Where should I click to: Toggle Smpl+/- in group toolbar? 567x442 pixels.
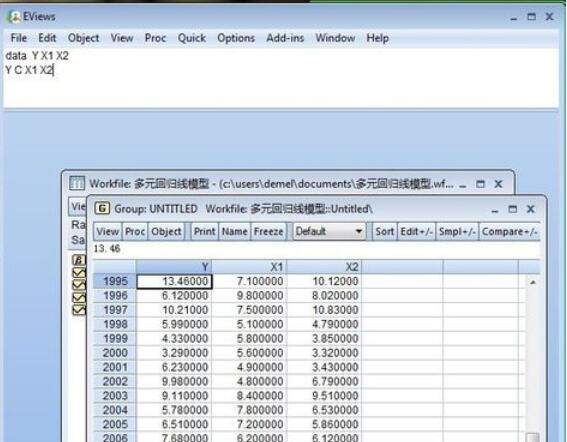click(457, 231)
